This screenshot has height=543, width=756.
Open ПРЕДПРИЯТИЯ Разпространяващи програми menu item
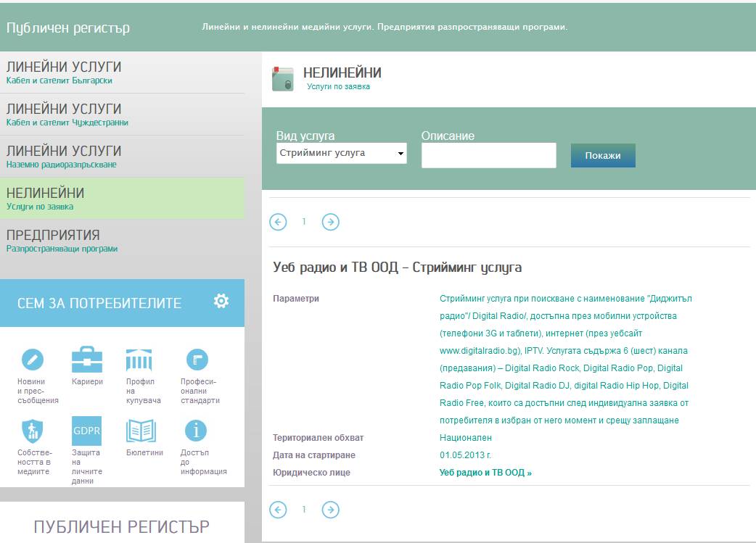tap(122, 241)
